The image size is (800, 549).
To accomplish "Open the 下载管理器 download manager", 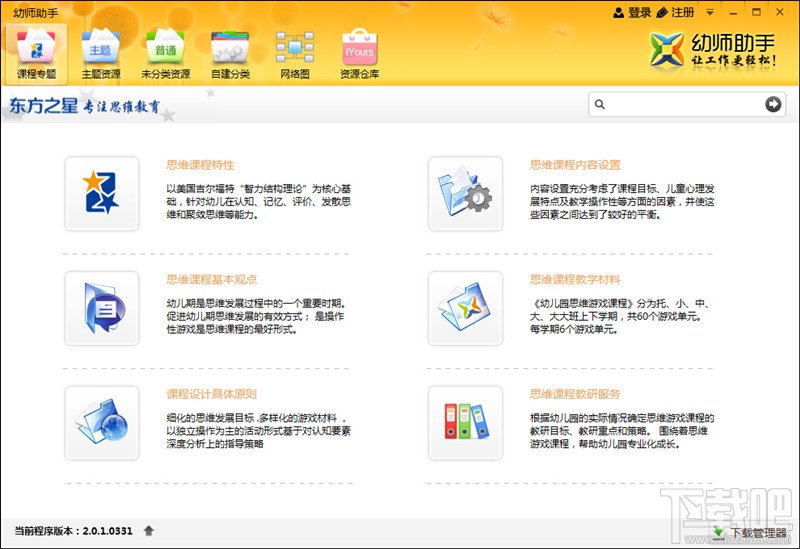I will click(x=750, y=533).
